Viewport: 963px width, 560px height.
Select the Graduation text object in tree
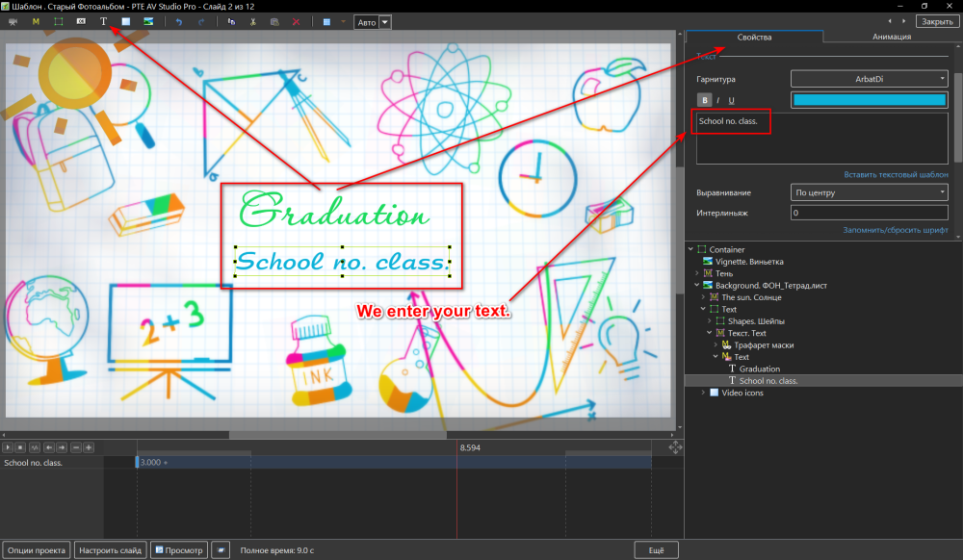760,369
